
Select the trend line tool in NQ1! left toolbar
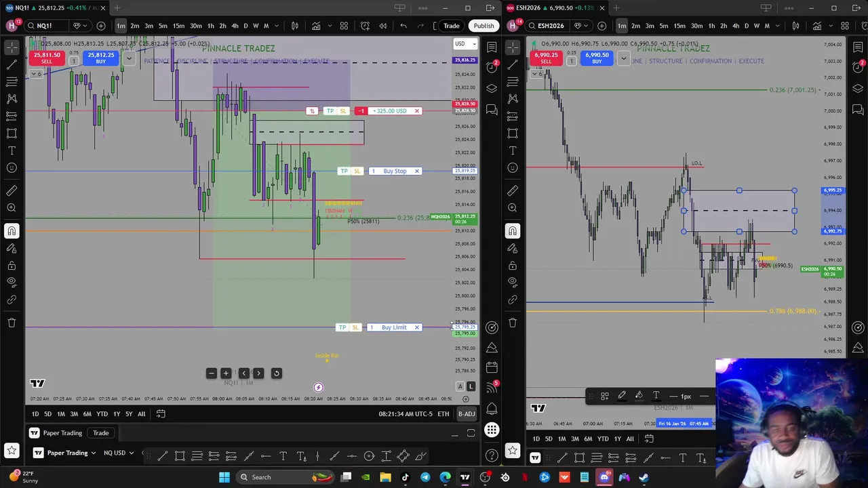12,64
